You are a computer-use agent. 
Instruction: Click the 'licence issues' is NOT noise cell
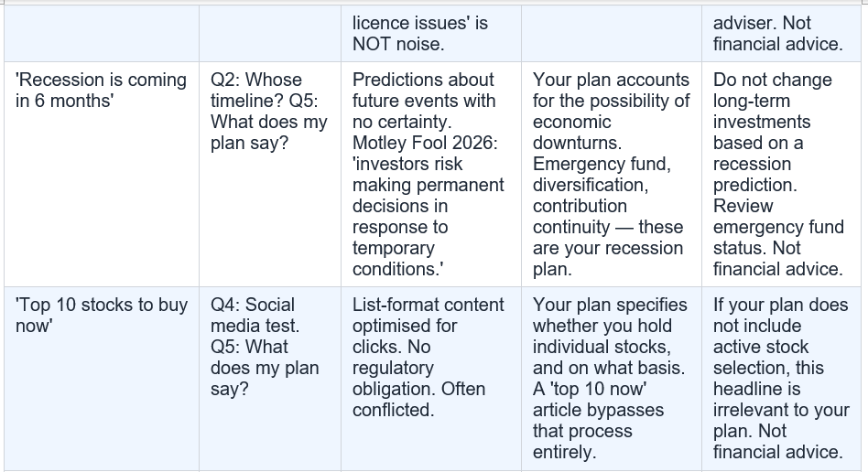[431, 34]
